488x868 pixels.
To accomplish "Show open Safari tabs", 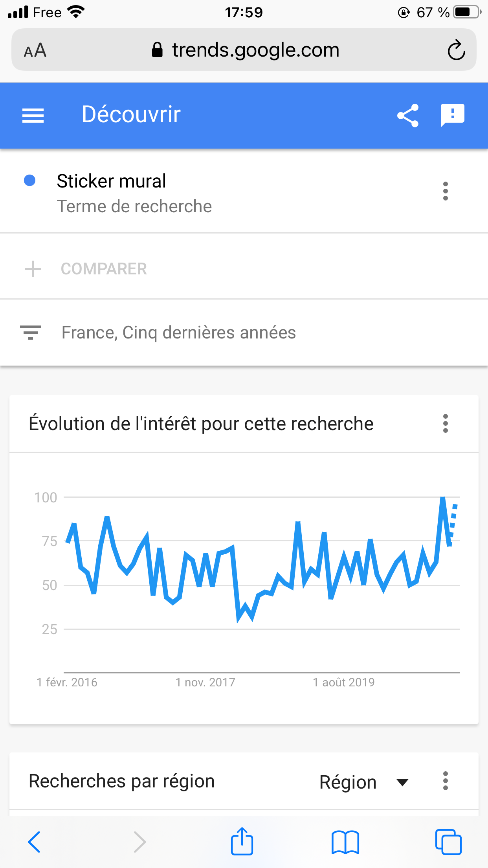I will [448, 842].
